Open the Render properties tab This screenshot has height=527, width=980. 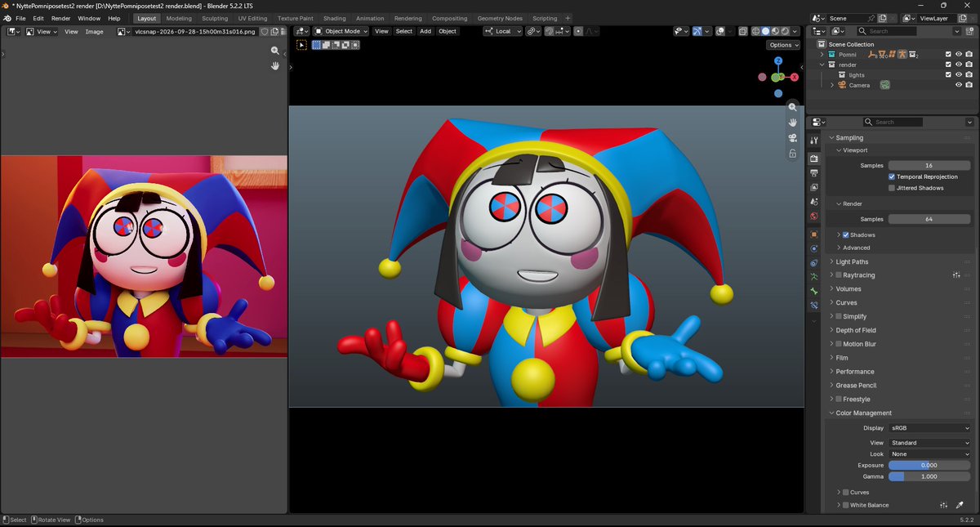click(813, 158)
